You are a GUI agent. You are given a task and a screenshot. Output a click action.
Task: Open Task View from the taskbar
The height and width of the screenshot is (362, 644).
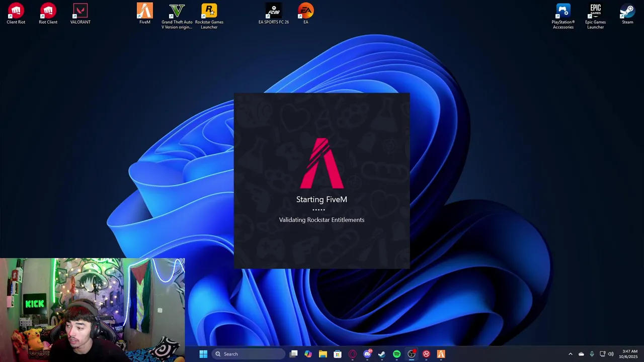(294, 354)
